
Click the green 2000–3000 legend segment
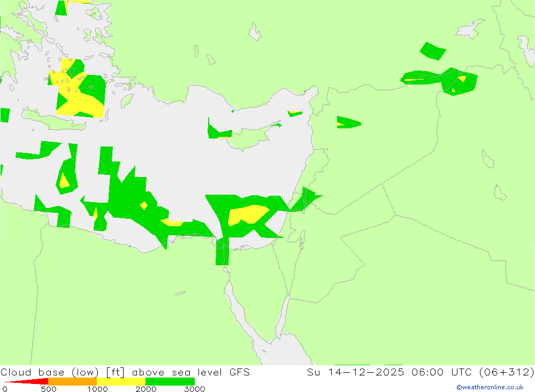(170, 381)
